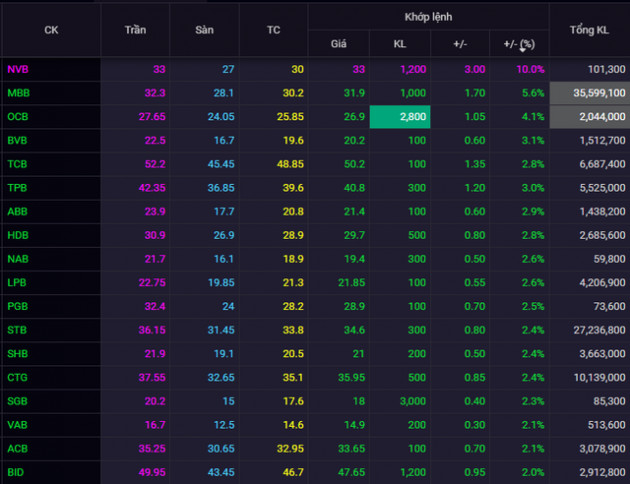Screen dimensions: 630x484
Task: Click LPB matched price 21.85
Action: point(352,282)
